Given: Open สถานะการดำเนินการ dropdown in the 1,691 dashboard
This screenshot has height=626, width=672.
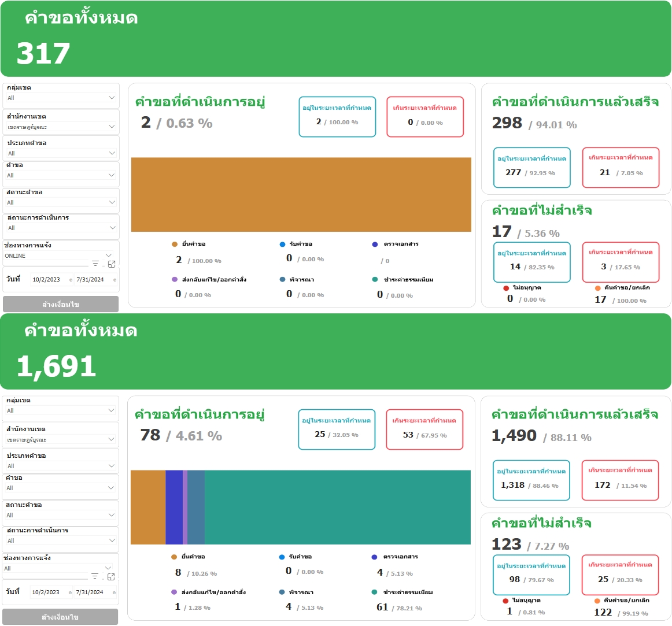Looking at the screenshot, I should pyautogui.click(x=111, y=540).
